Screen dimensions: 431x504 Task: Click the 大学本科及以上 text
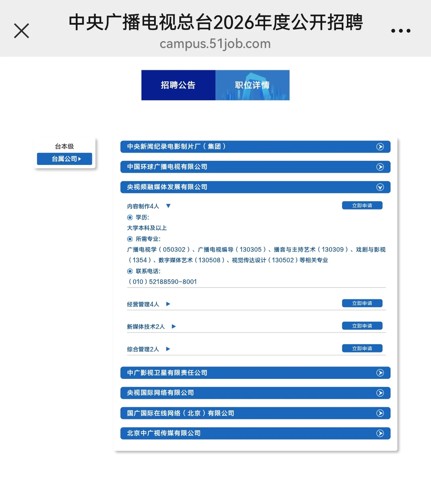[147, 228]
